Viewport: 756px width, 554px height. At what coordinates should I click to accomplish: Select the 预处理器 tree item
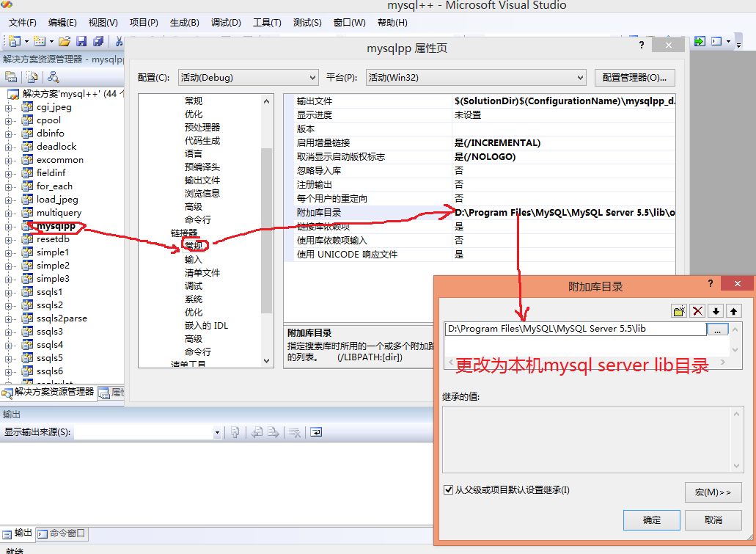[202, 128]
